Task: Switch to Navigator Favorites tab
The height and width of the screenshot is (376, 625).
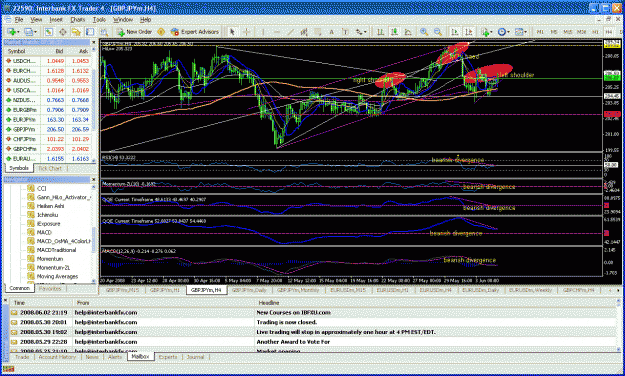Action: click(50, 288)
